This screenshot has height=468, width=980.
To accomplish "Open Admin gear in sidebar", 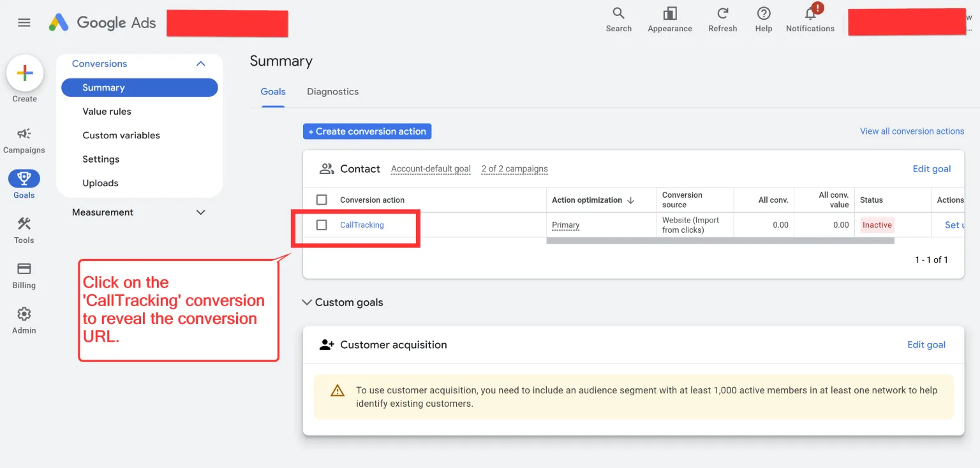I will [24, 321].
